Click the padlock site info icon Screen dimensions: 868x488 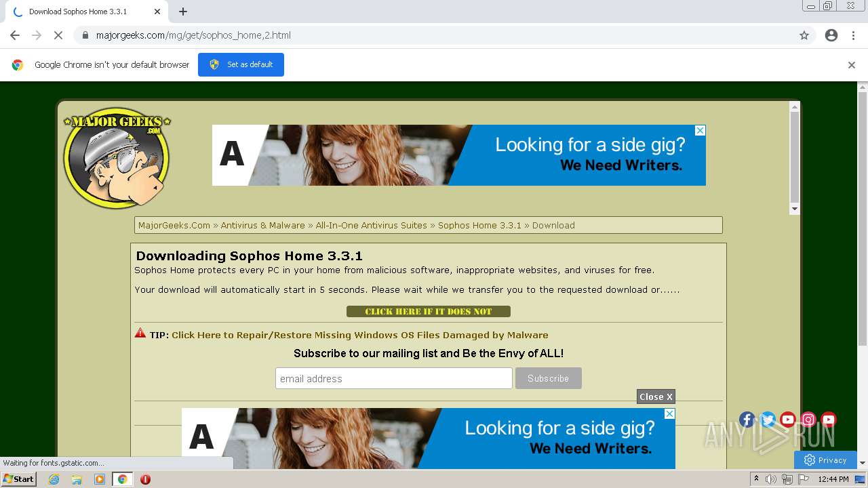tap(85, 35)
